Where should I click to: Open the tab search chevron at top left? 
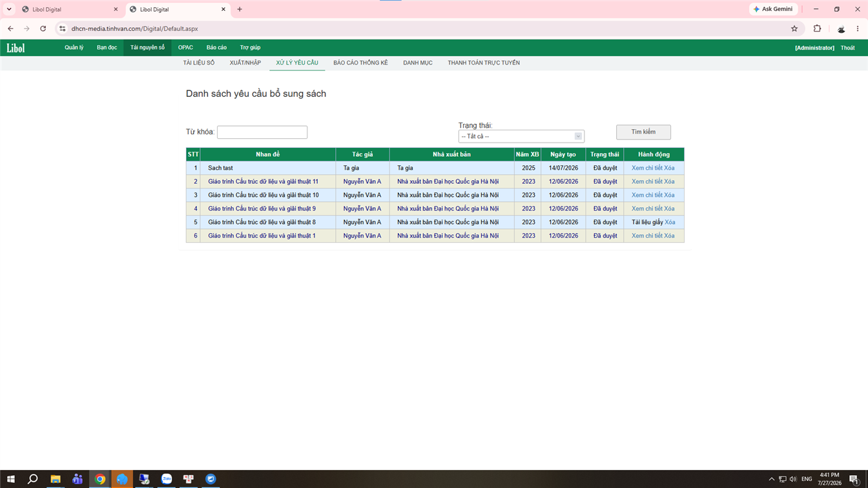click(9, 9)
